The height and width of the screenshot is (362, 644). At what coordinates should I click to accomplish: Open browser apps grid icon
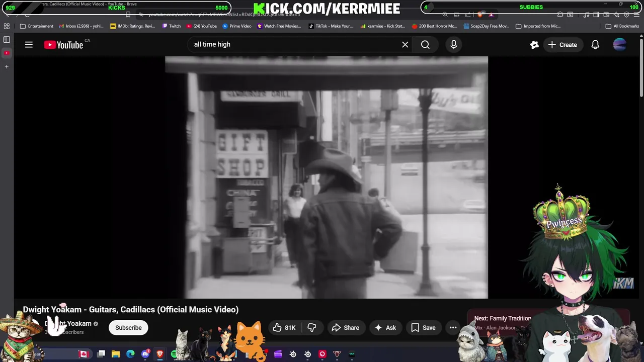[7, 26]
